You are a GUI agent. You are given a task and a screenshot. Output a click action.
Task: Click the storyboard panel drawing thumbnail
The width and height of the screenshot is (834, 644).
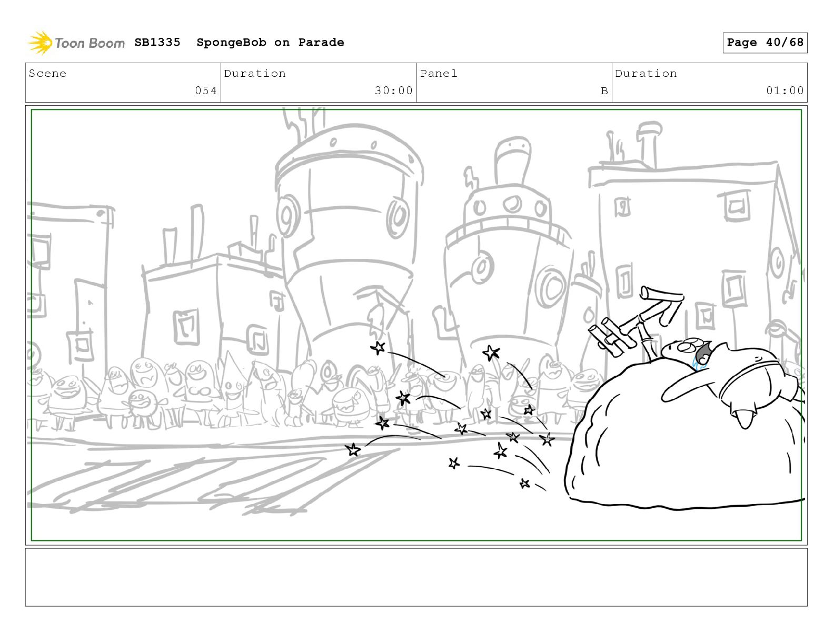[416, 325]
